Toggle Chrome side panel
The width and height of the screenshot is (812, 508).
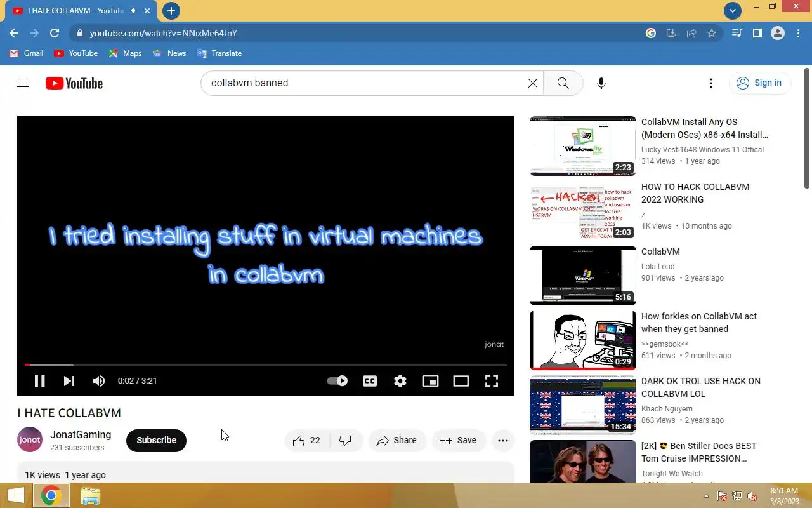[x=757, y=33]
